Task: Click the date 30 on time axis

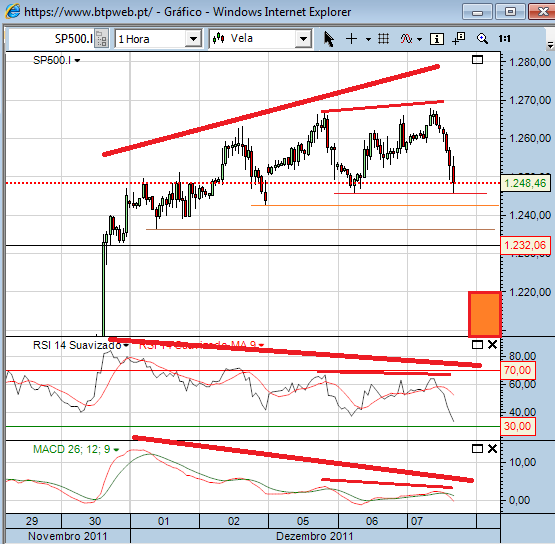Action: coord(95,521)
